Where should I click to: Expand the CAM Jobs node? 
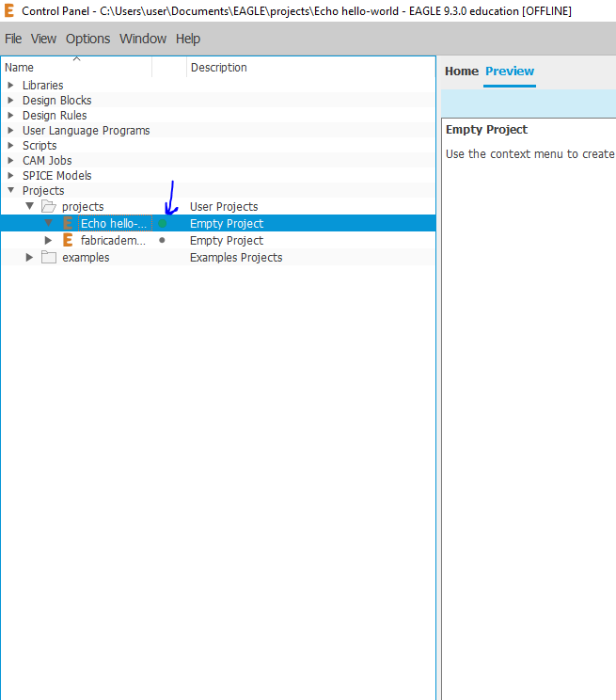click(x=10, y=160)
